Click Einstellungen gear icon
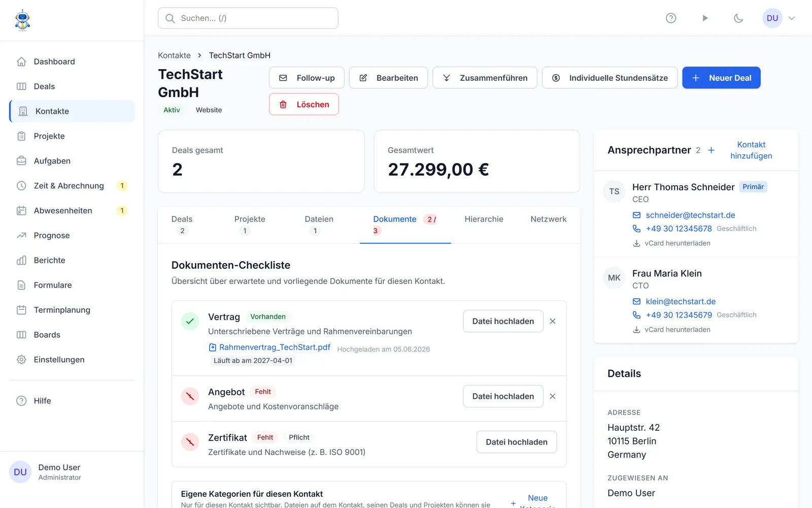Viewport: 812px width, 508px height. (21, 360)
